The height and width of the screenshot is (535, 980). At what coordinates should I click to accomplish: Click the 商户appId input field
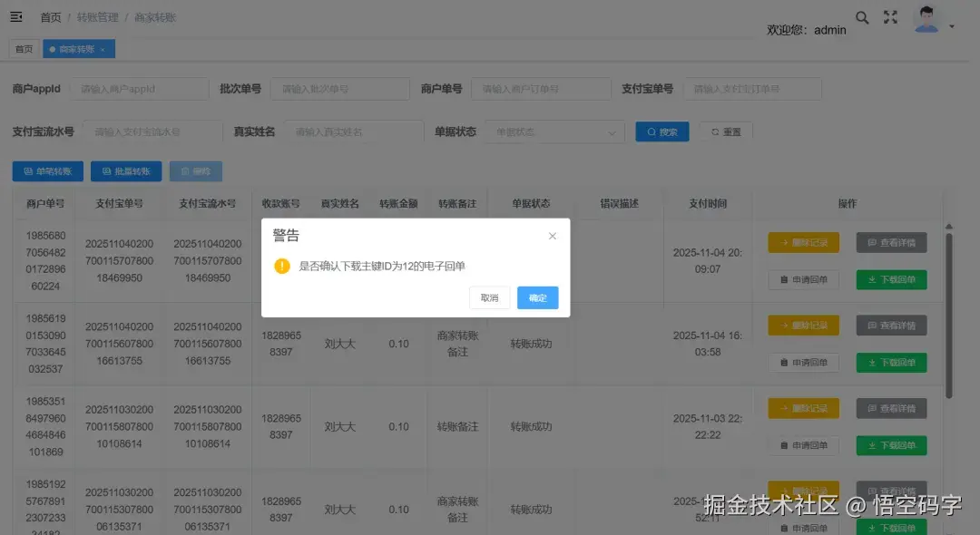tap(141, 88)
